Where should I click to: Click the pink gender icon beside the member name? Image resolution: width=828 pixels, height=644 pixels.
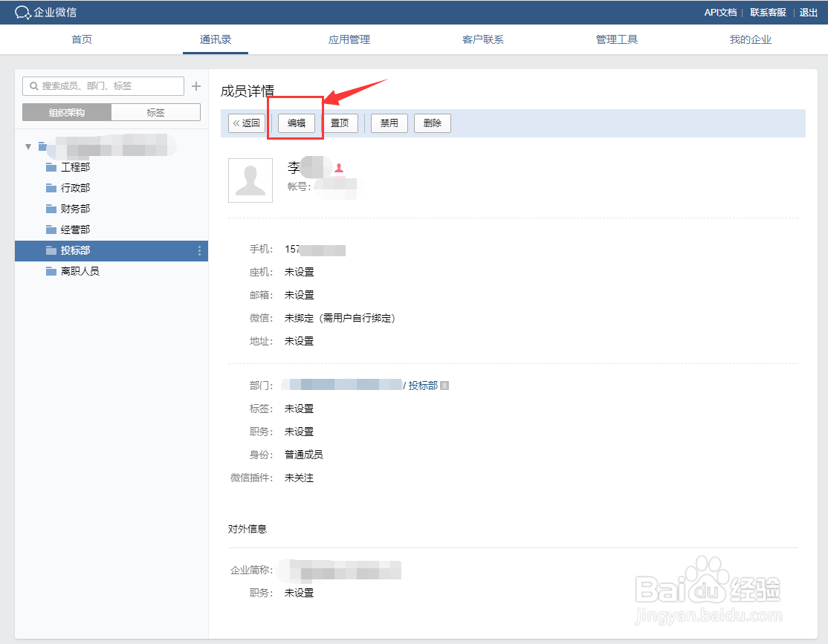click(x=339, y=169)
